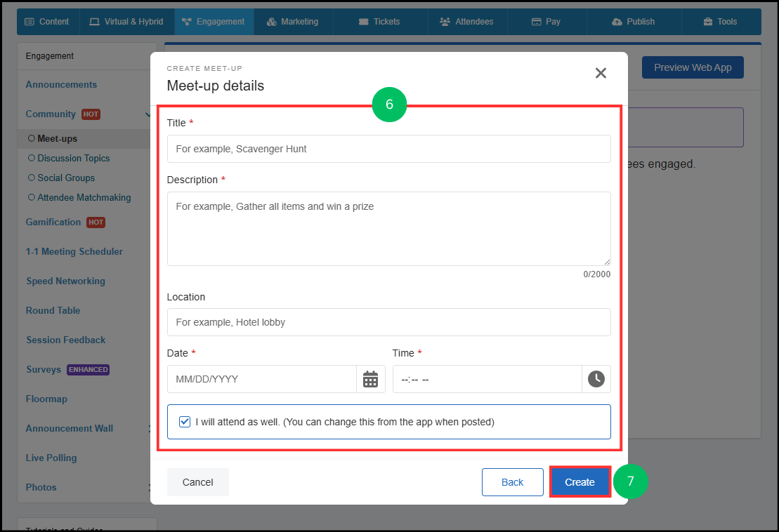Open 1-1 Meeting Scheduler link
The width and height of the screenshot is (779, 532).
[74, 251]
